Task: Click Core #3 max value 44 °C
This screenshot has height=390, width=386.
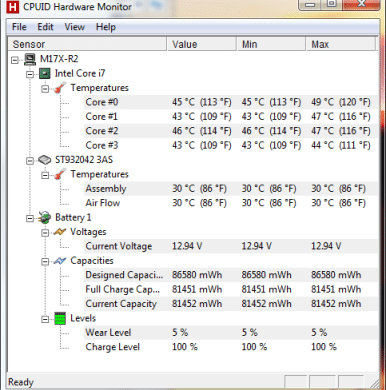Action: [x=341, y=145]
